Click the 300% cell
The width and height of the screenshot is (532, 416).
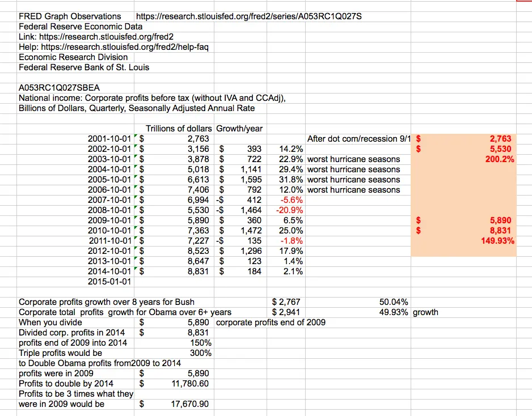tap(201, 353)
